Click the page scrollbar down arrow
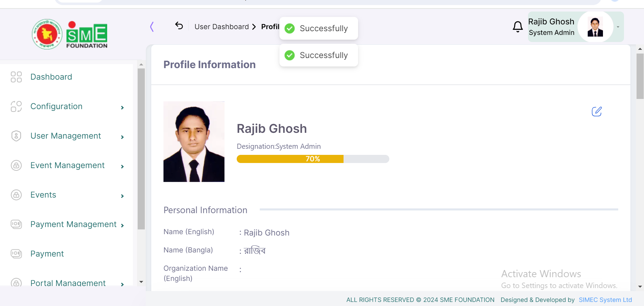 [640, 287]
